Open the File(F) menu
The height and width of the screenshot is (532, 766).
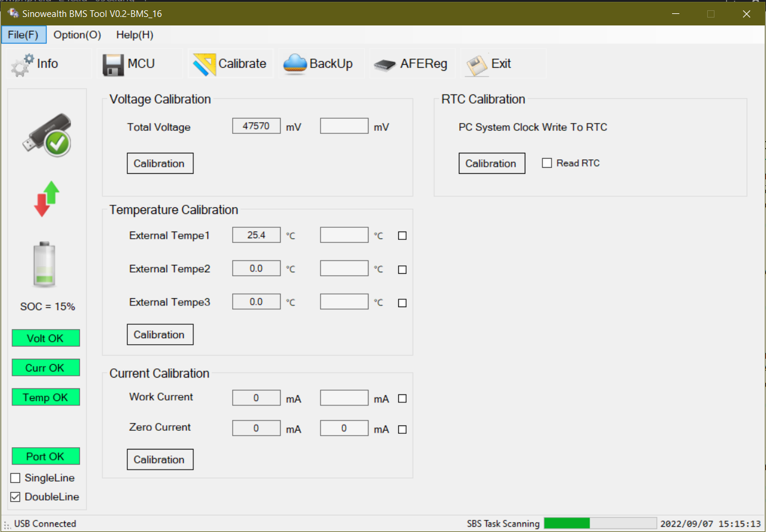[x=24, y=35]
